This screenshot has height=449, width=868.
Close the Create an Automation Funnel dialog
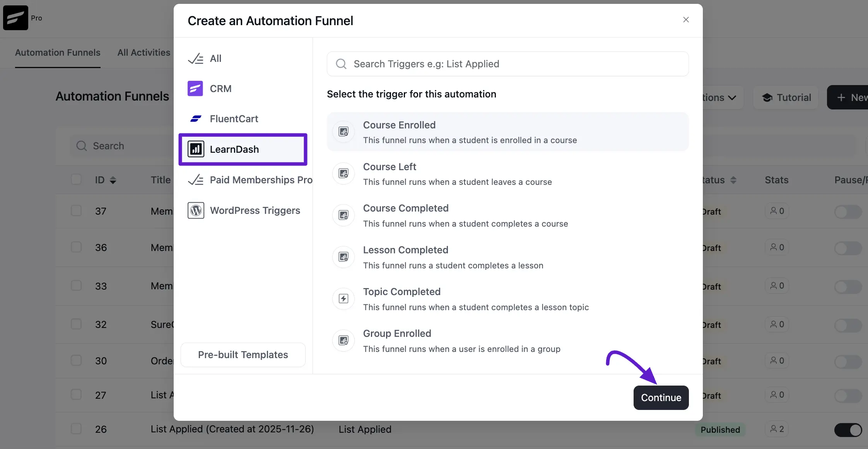coord(686,20)
